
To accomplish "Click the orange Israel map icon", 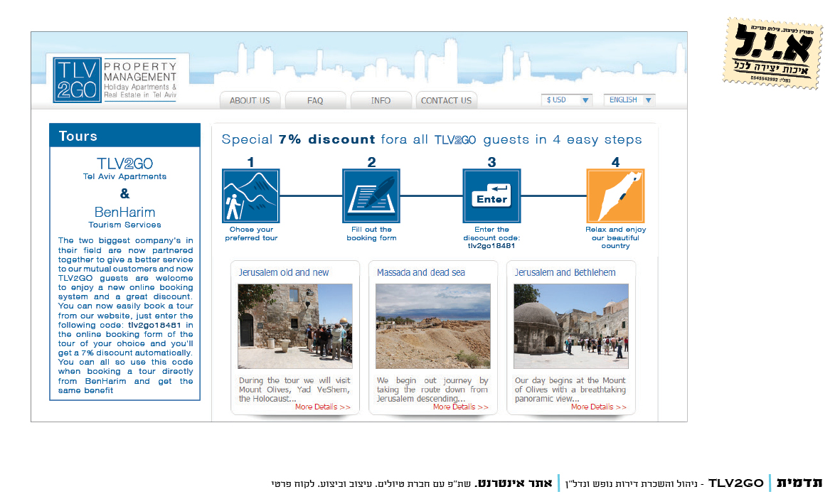I will click(615, 196).
